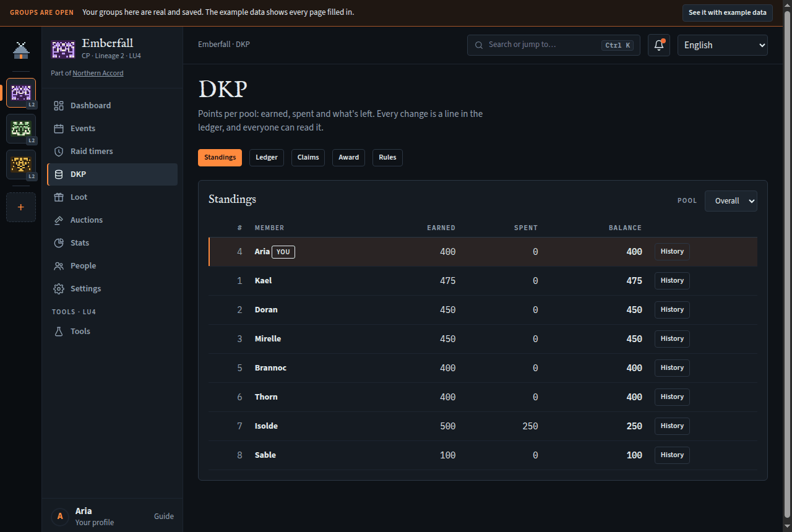Open the Rules tab
Image resolution: width=792 pixels, height=532 pixels.
tap(387, 158)
